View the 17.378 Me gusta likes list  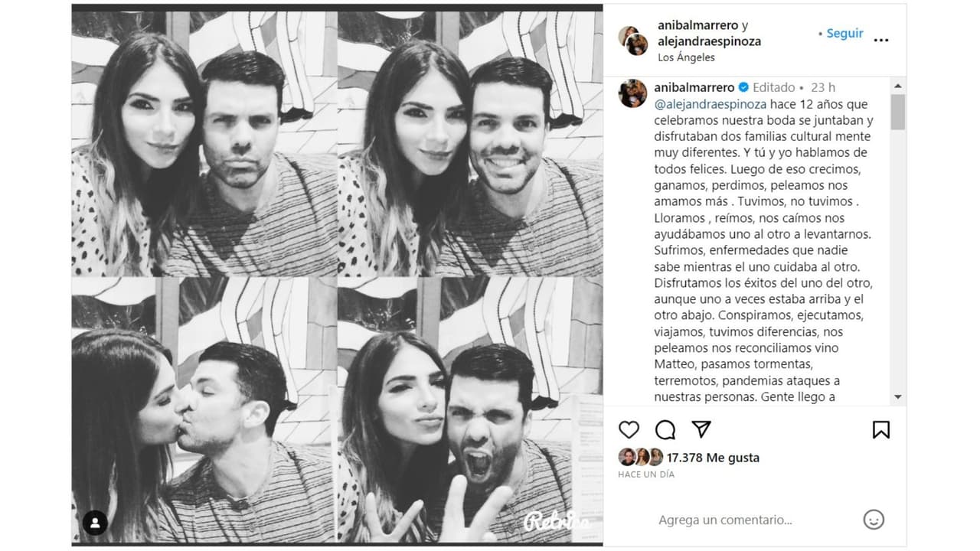pos(713,458)
